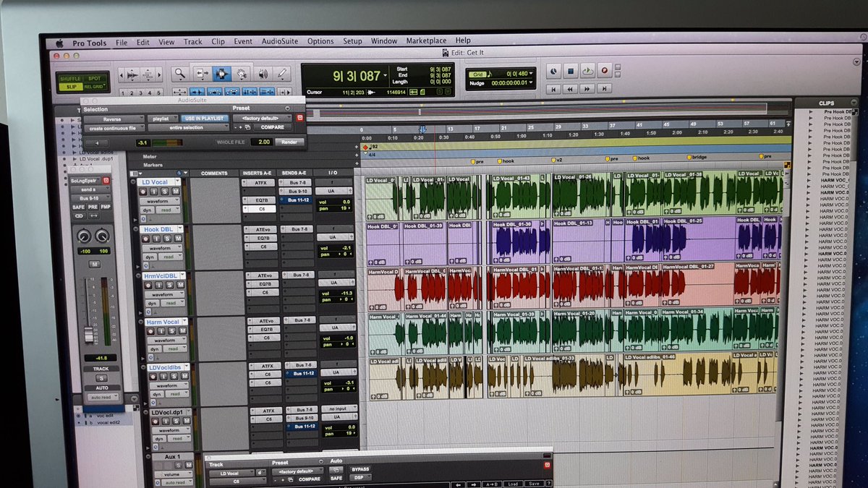
Task: Record-enable the LD Vocal track
Action: 145,191
